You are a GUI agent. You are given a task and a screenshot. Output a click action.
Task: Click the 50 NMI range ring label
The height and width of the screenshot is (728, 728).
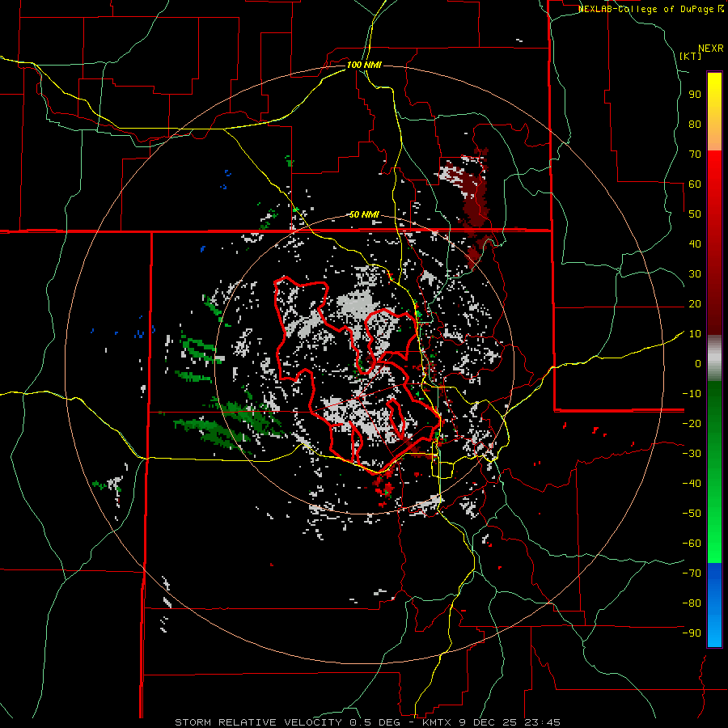click(364, 214)
